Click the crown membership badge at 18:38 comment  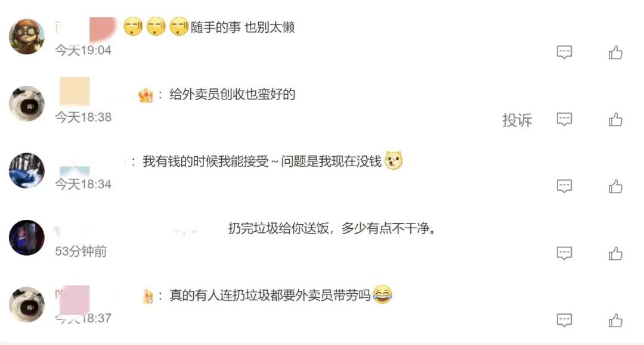pyautogui.click(x=146, y=95)
